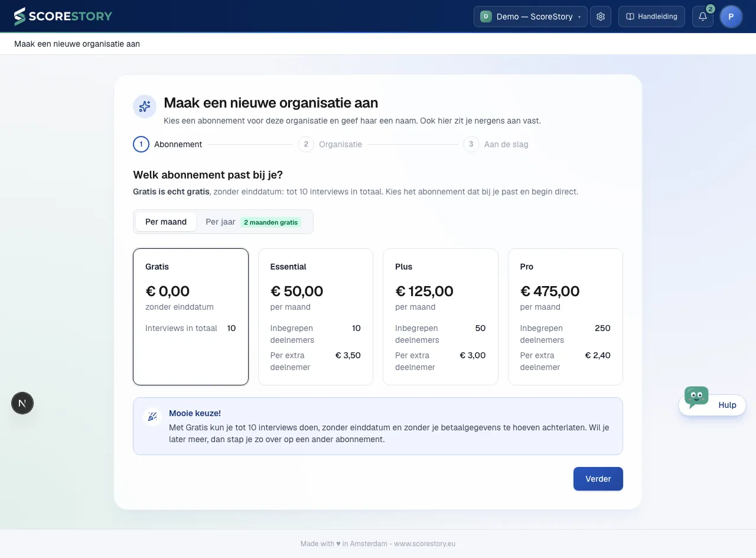This screenshot has width=756, height=558.
Task: Click the ScoreStory logo
Action: (63, 17)
